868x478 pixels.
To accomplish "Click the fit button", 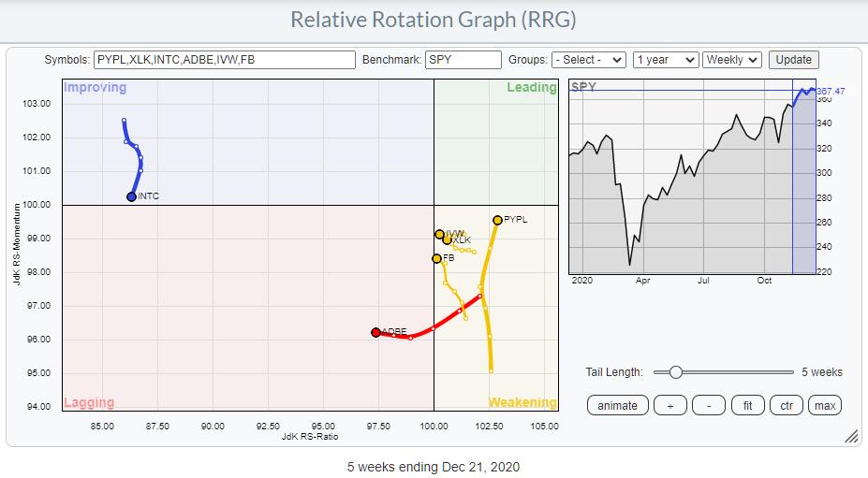I will click(747, 405).
